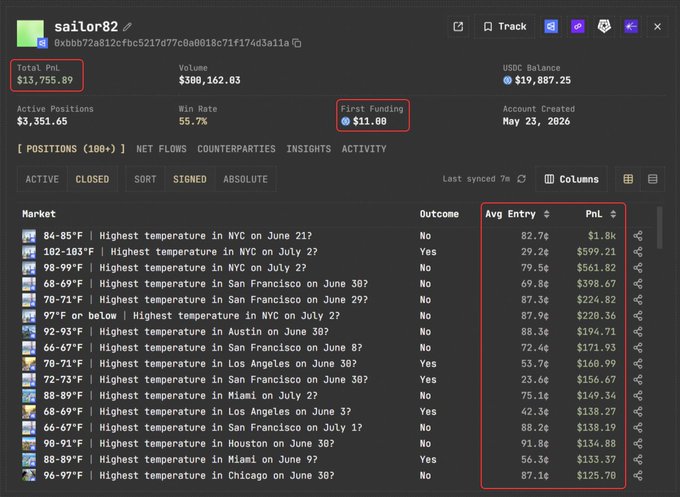The image size is (680, 497).
Task: Click the USDC Balance $19,887.25 value
Action: 543,80
